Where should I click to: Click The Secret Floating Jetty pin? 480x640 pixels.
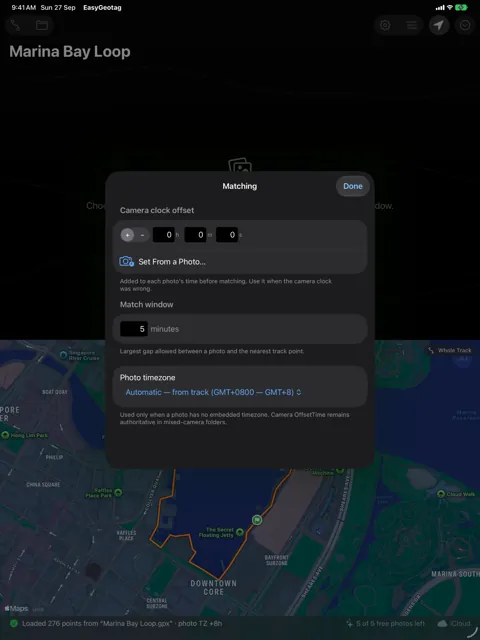(240, 532)
